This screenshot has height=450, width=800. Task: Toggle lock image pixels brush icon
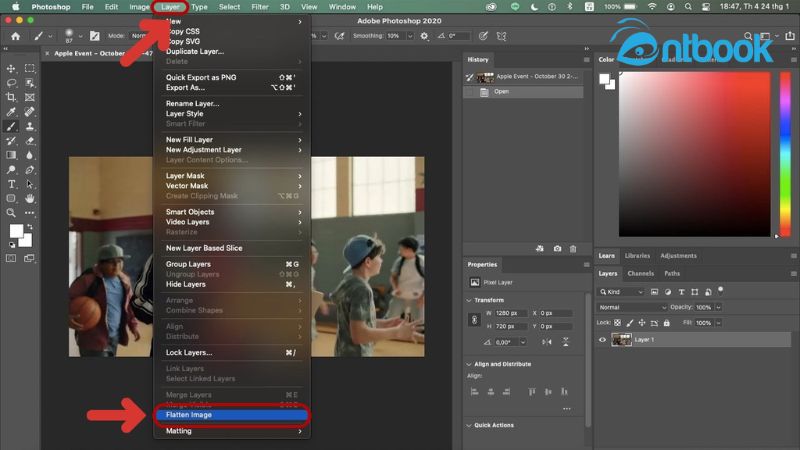point(630,323)
